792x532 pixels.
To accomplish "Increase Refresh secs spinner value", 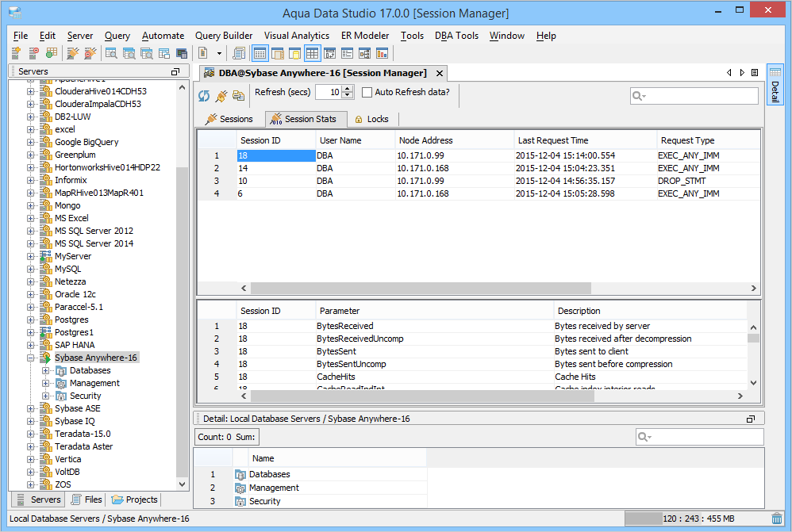I will point(348,89).
